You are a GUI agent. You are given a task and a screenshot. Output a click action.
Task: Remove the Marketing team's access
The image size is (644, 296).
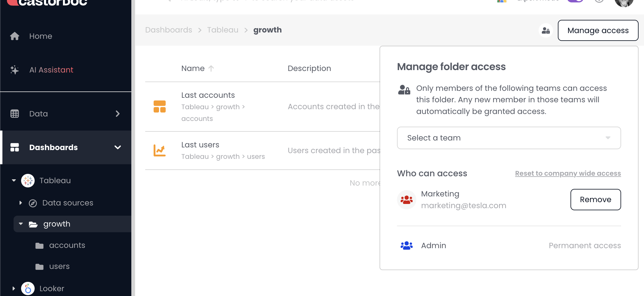[x=595, y=199]
